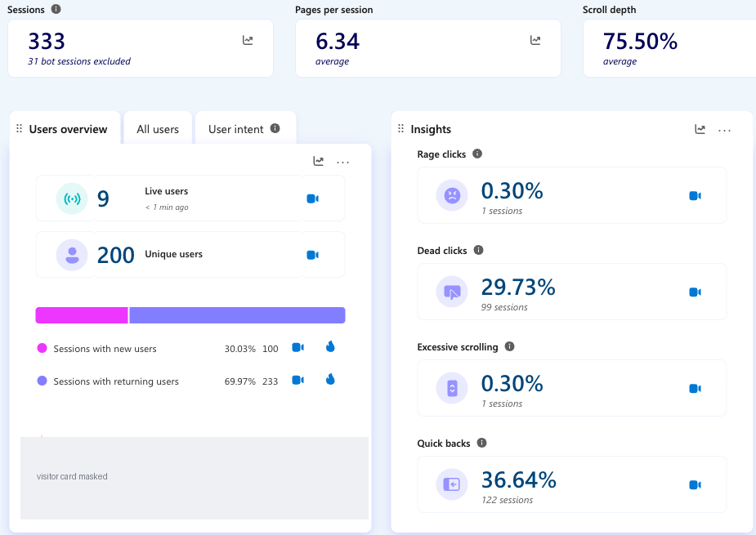Click '122 sessions' under Quick backs
Viewport: 756px width, 535px height.
(x=508, y=500)
